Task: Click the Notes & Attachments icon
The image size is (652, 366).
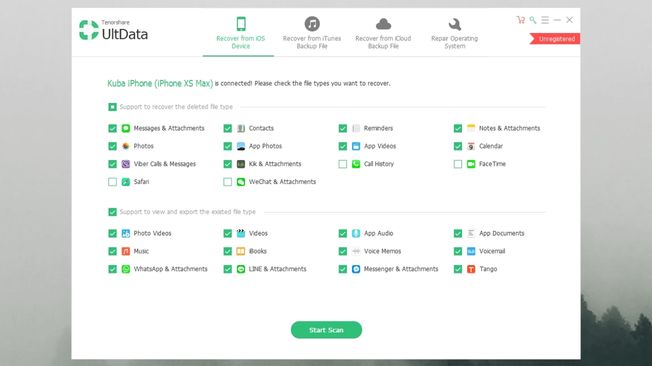Action: [471, 128]
